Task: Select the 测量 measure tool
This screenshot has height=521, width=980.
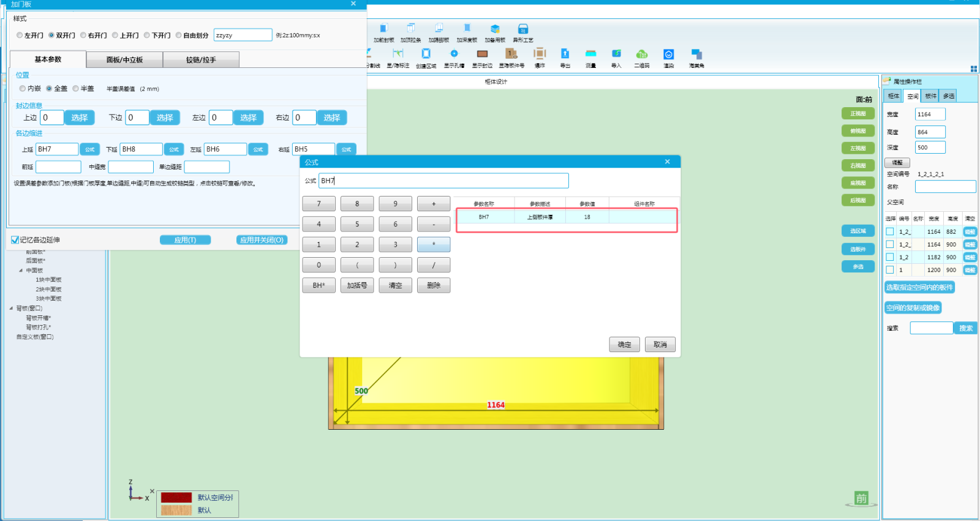Action: pos(590,59)
